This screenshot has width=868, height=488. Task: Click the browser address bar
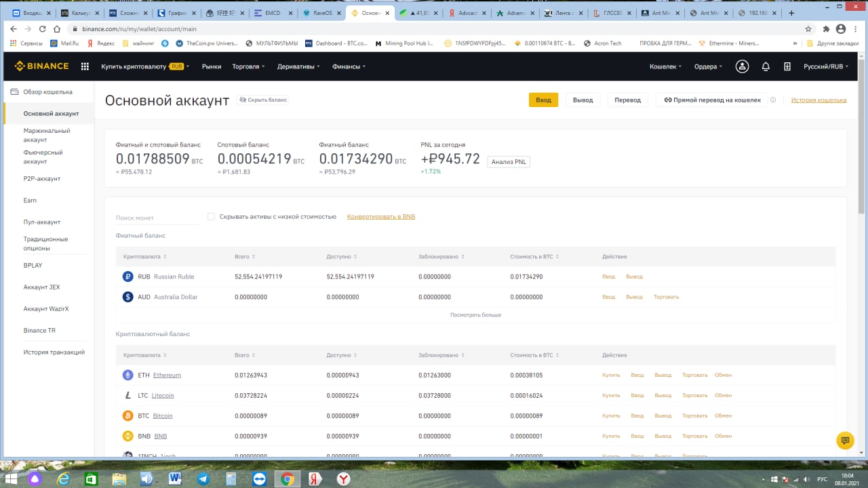pos(434,29)
